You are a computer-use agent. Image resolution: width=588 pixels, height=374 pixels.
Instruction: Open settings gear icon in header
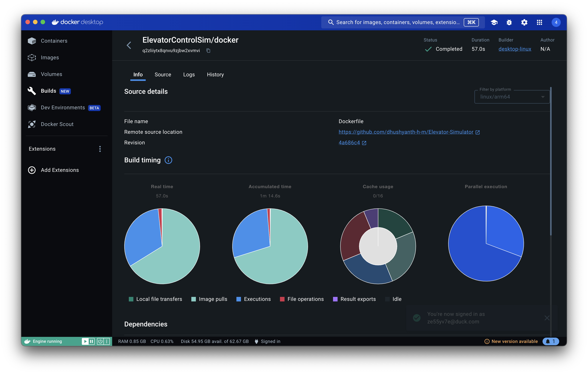click(524, 22)
